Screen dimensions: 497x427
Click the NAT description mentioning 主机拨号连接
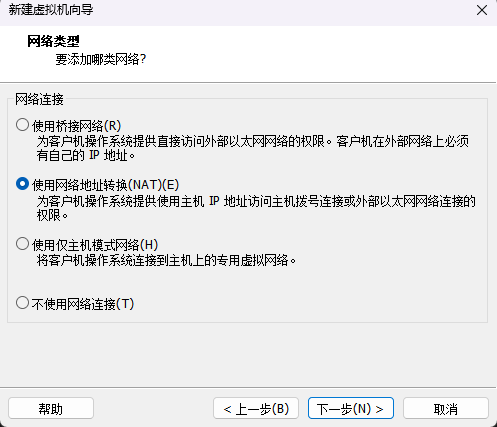pyautogui.click(x=256, y=208)
